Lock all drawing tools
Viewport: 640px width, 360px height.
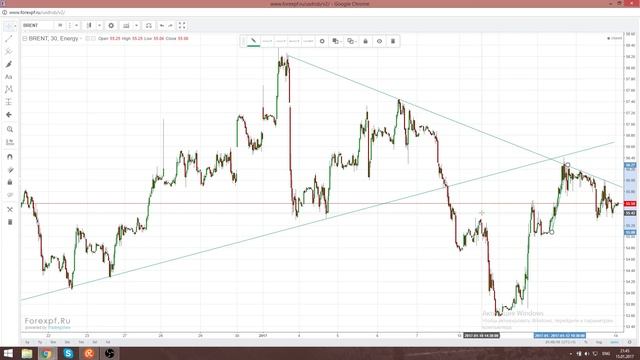pos(10,182)
